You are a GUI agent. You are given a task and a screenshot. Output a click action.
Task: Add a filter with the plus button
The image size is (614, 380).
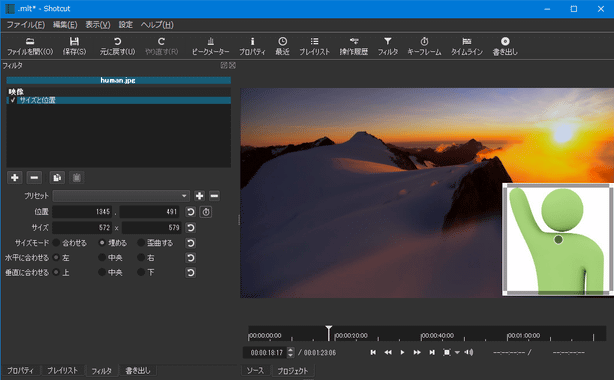click(15, 177)
